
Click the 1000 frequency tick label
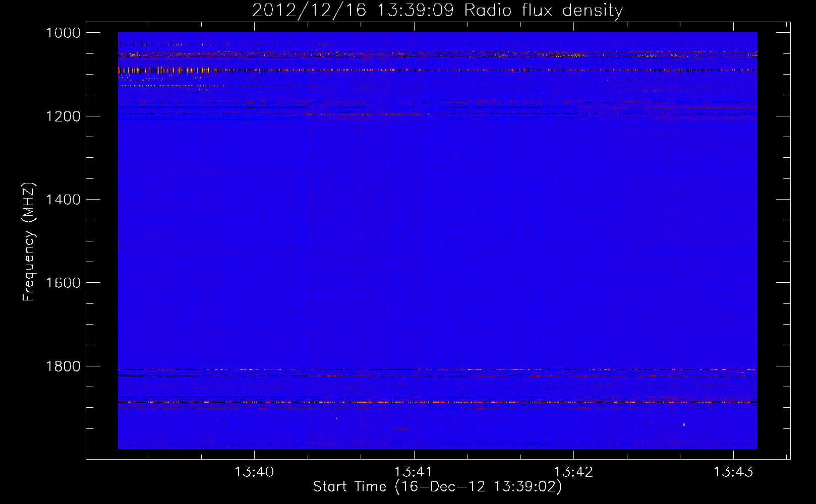coord(64,33)
